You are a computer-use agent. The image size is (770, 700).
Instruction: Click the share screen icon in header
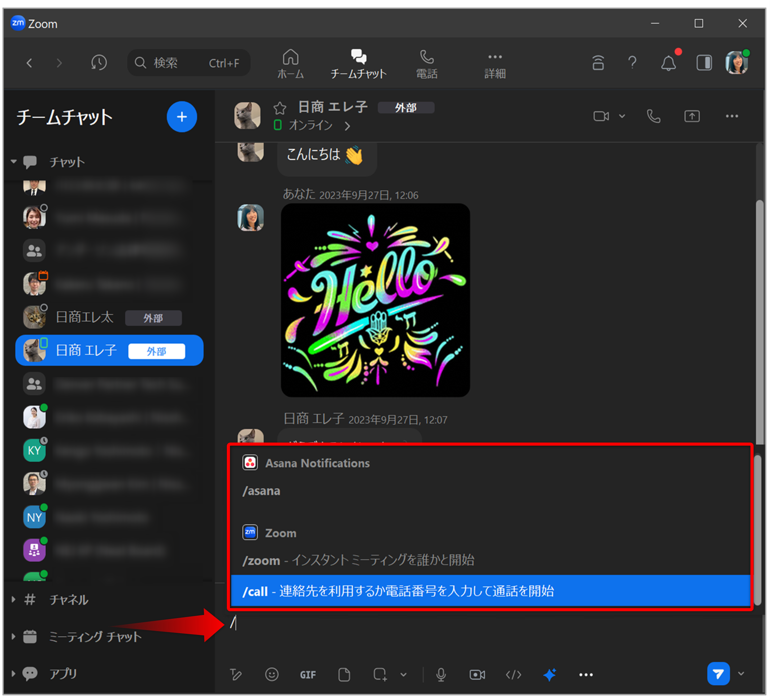click(x=692, y=116)
